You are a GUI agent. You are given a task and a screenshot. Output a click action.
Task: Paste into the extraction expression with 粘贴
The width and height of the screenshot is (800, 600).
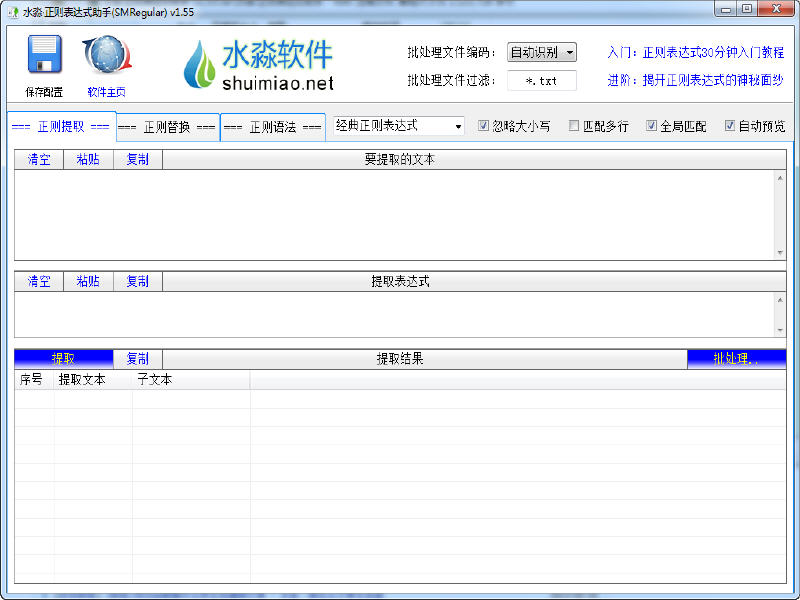(88, 281)
